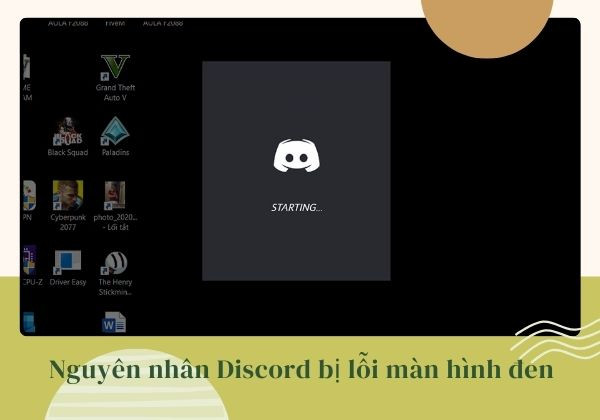Click the STARTING... status text

[x=297, y=208]
